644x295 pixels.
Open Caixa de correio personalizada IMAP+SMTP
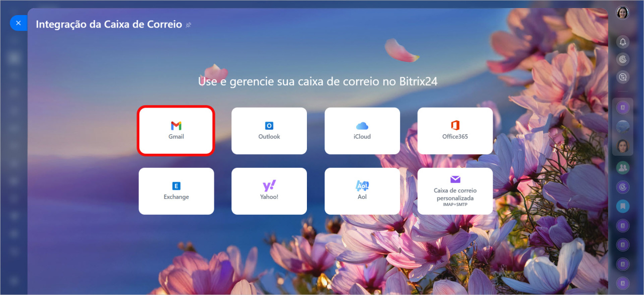pyautogui.click(x=455, y=191)
